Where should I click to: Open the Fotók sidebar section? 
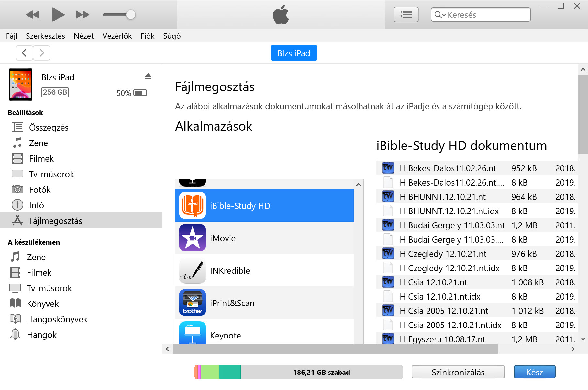click(x=81, y=189)
